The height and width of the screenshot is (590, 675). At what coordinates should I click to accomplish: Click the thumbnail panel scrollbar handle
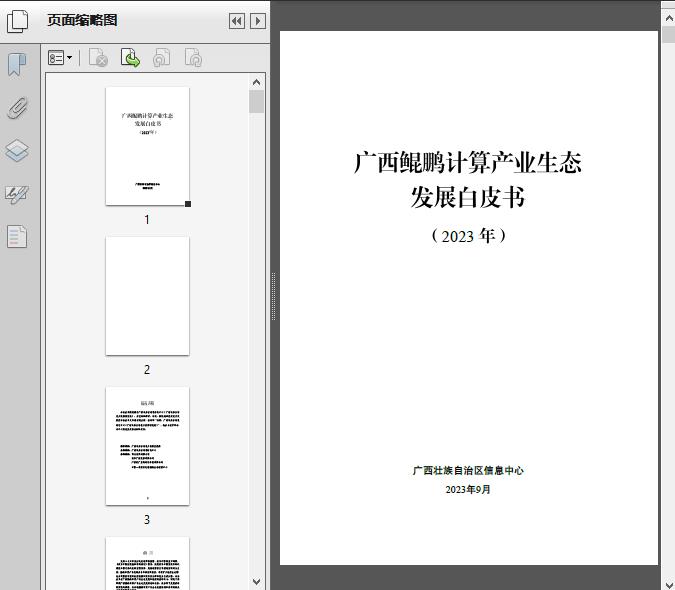(x=257, y=102)
